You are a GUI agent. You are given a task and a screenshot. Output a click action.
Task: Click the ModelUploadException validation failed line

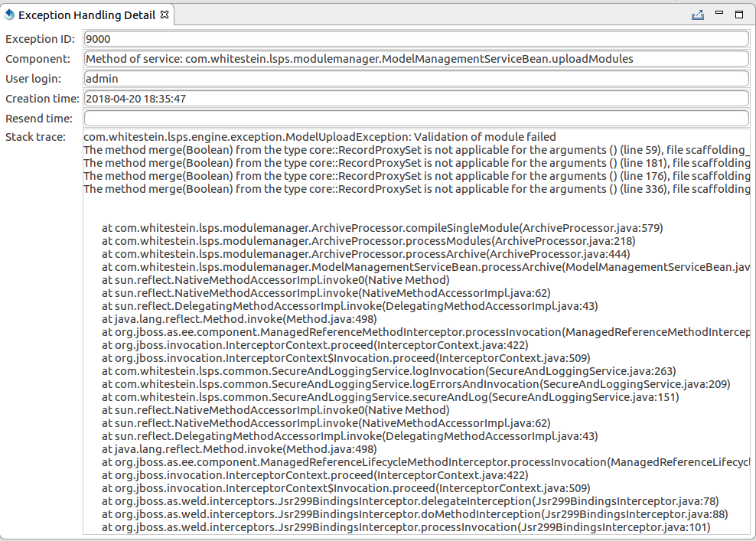pyautogui.click(x=320, y=137)
